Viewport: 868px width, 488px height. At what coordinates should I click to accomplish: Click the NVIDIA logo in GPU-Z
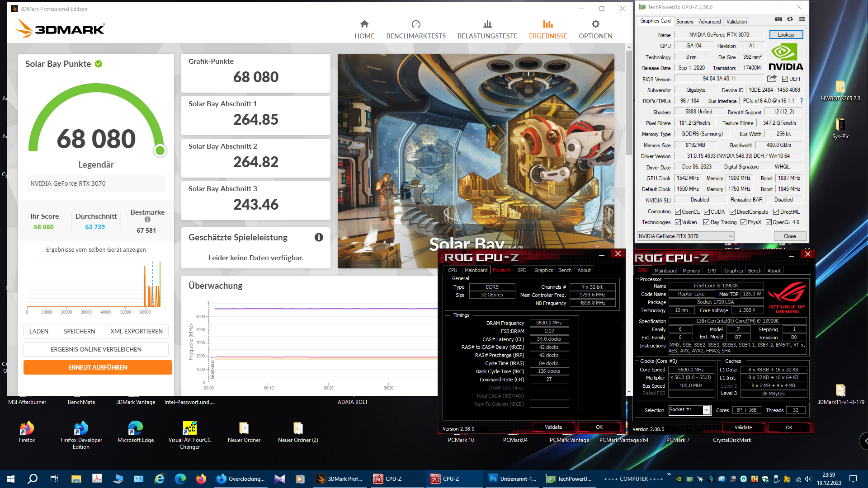point(786,57)
